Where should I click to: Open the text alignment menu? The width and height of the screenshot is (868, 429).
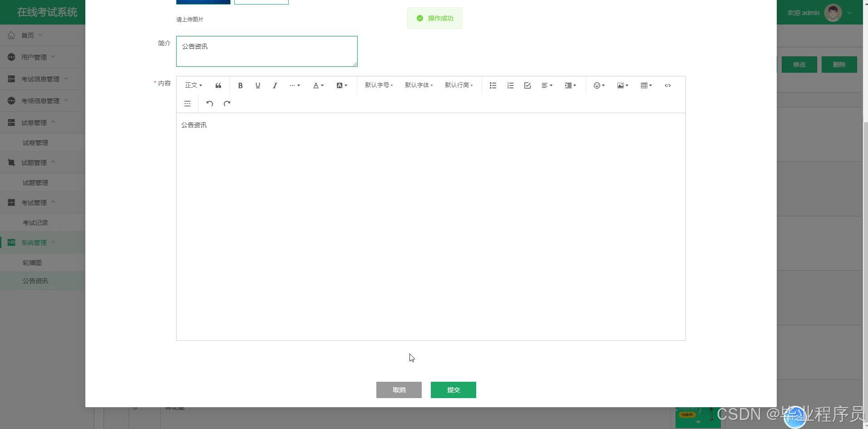547,85
